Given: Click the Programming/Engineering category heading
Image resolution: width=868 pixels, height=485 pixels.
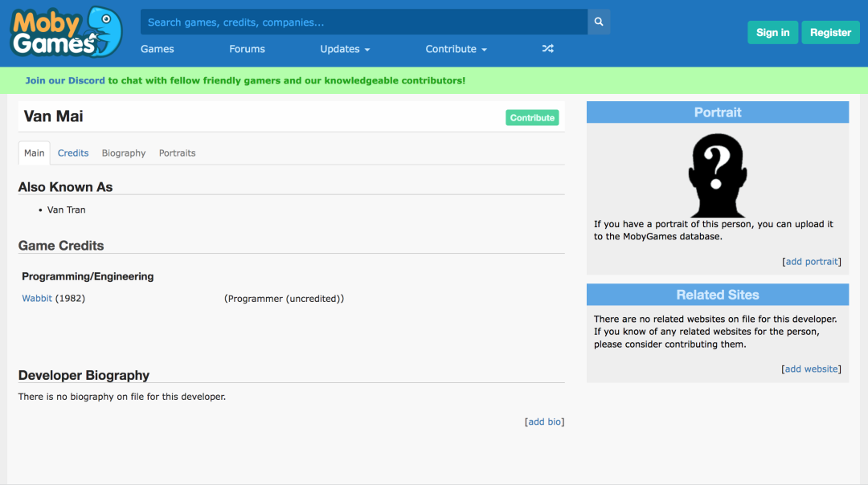Looking at the screenshot, I should click(x=88, y=276).
